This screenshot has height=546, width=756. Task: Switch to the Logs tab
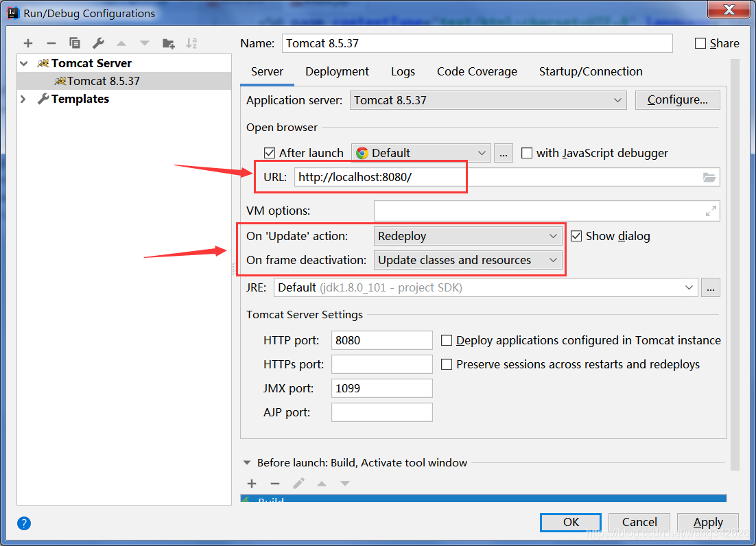403,72
